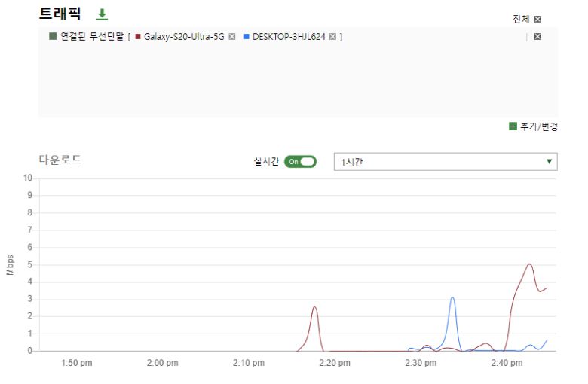Remove DESKTOP-3HJL624 with its X icon
Viewport: 588px width, 384px height.
point(332,36)
